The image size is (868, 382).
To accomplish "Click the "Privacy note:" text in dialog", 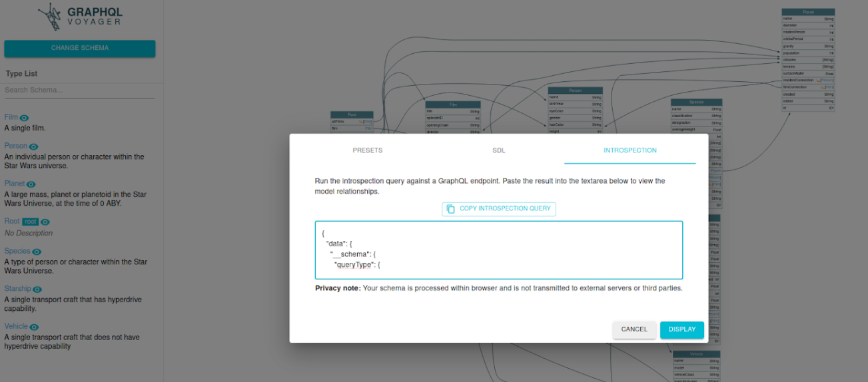I will pyautogui.click(x=338, y=288).
